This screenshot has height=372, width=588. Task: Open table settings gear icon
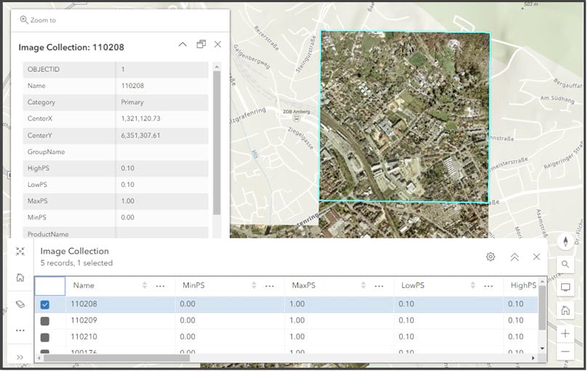coord(491,257)
